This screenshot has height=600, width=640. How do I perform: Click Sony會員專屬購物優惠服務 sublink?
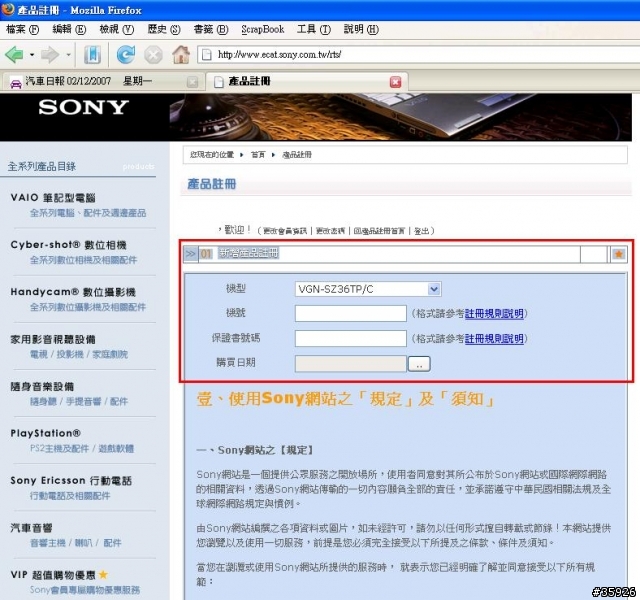point(85,590)
